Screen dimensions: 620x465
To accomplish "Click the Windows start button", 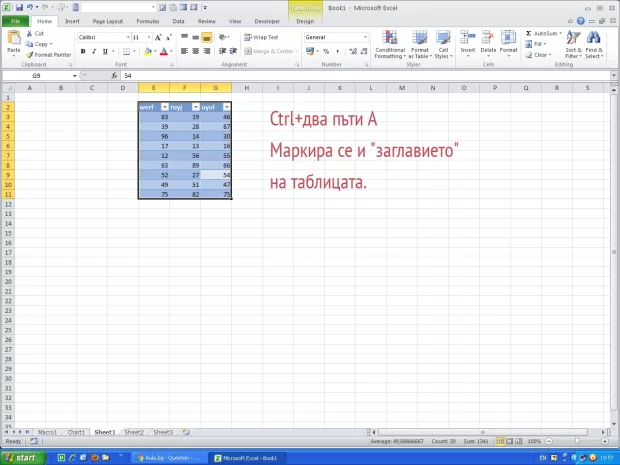I will [23, 458].
